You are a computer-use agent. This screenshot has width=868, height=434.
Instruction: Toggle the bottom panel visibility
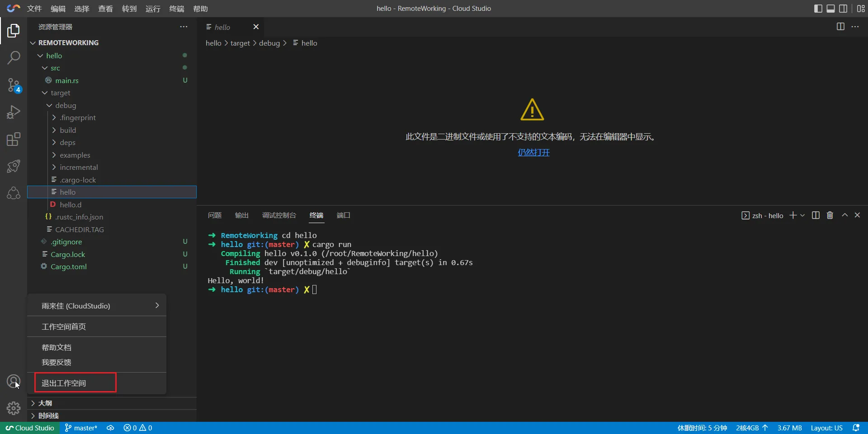[x=831, y=8]
